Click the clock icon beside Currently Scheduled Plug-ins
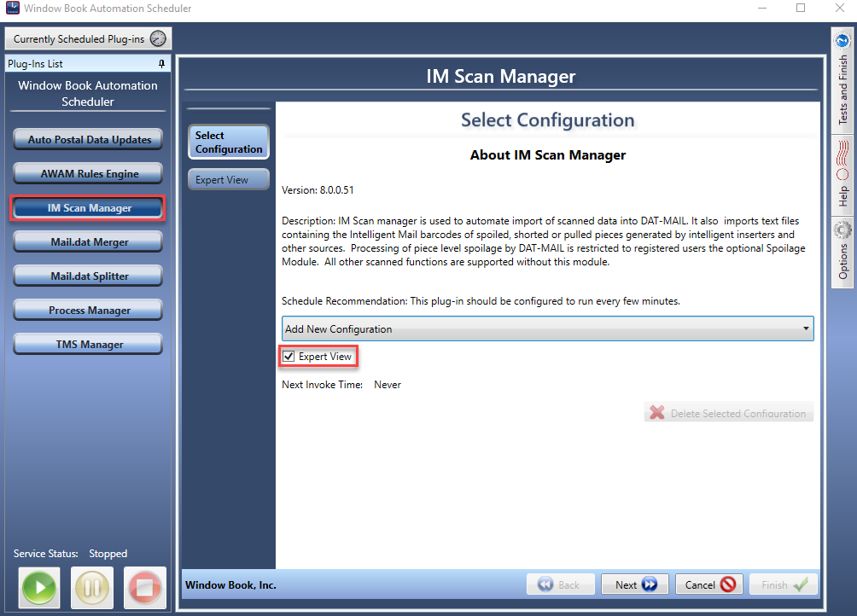The image size is (857, 616). pyautogui.click(x=158, y=38)
